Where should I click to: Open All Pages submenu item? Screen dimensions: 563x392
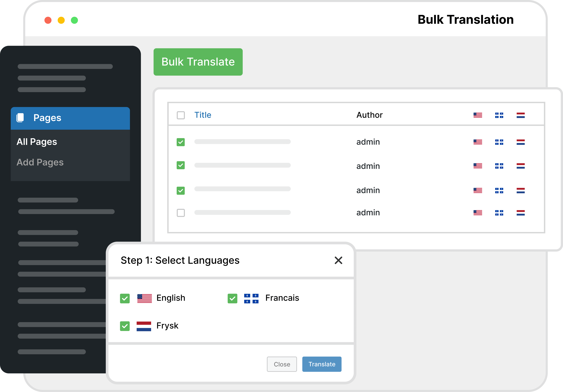pyautogui.click(x=37, y=142)
